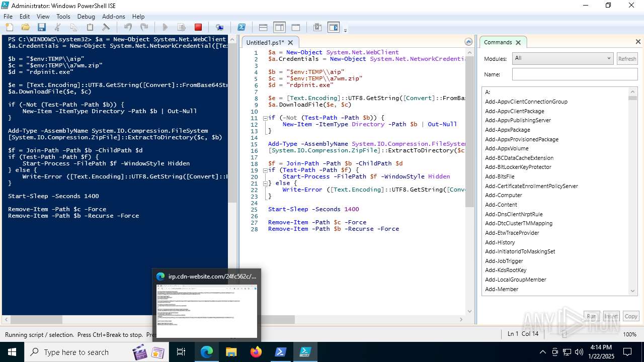Launch PowerShell.exe from the toolbar

[242, 27]
